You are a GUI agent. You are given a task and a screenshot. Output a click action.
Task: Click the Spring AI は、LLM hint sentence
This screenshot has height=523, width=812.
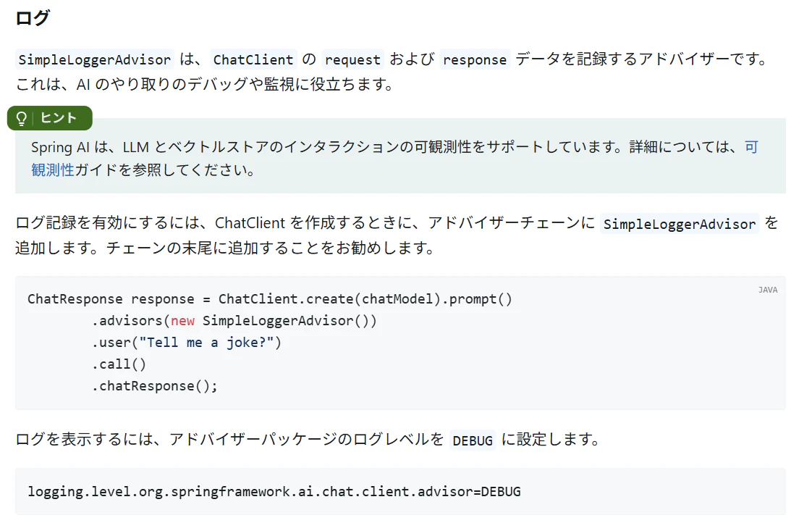394,158
